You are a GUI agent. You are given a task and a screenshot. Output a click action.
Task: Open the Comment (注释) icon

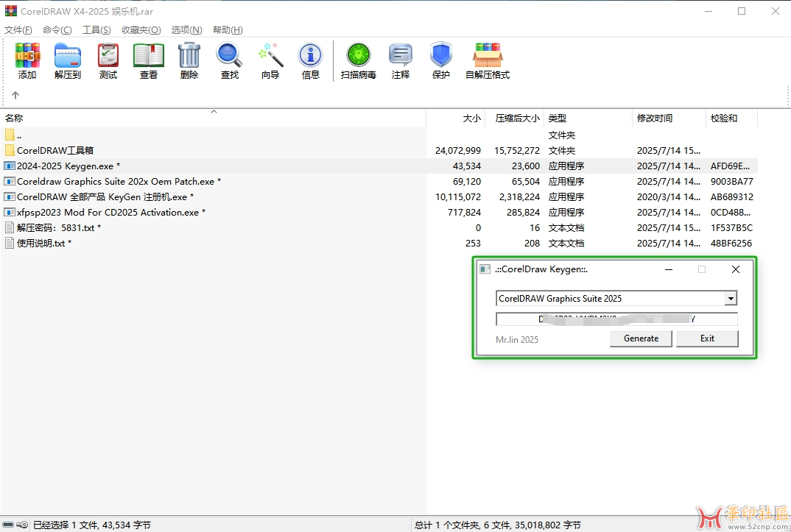point(401,55)
